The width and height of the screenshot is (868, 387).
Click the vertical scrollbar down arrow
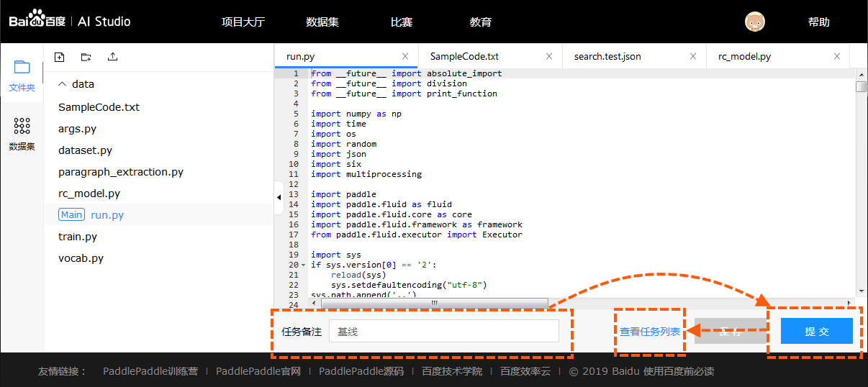(861, 292)
